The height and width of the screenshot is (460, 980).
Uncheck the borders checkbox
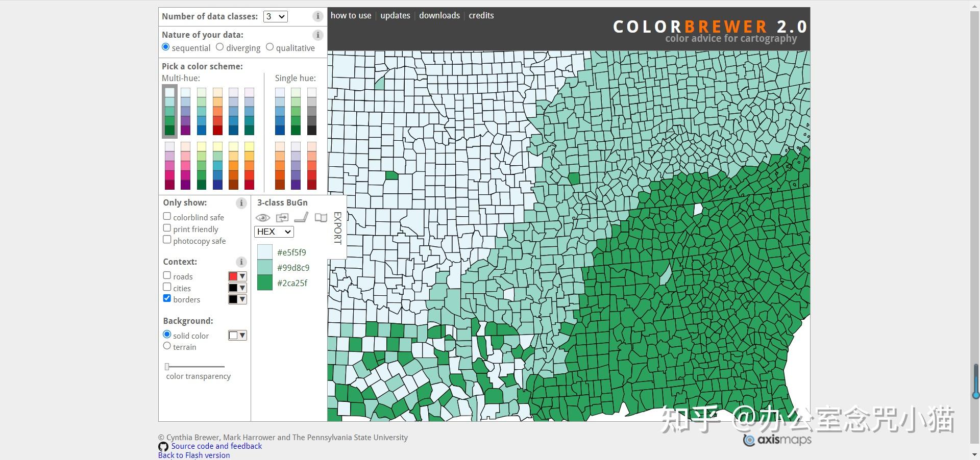[167, 298]
